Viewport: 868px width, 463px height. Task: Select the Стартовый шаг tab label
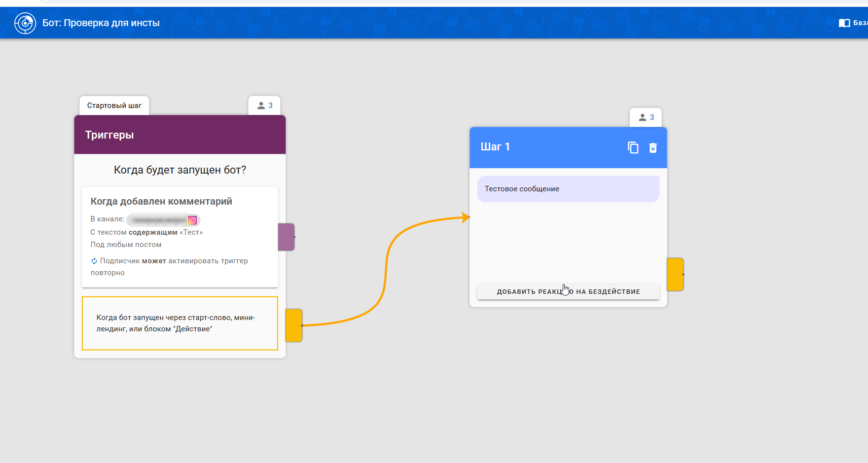coord(114,106)
